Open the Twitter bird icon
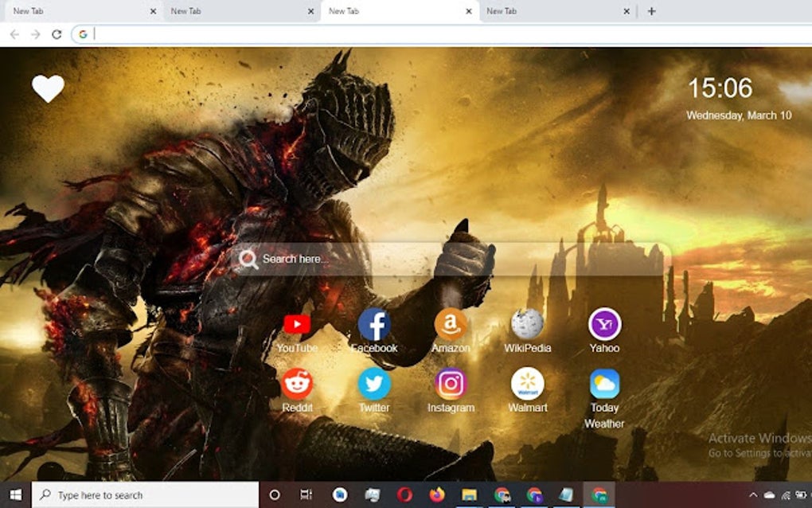Viewport: 812px width, 508px height. pos(374,384)
